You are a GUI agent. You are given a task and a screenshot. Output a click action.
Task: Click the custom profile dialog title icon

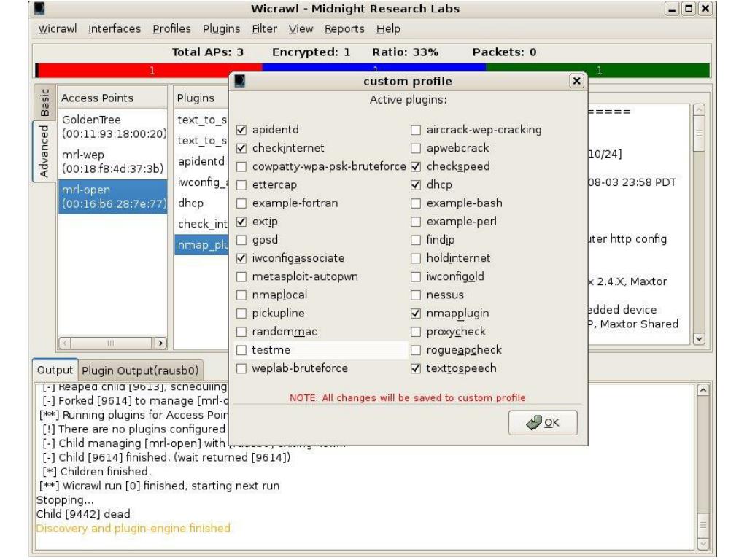(x=239, y=81)
